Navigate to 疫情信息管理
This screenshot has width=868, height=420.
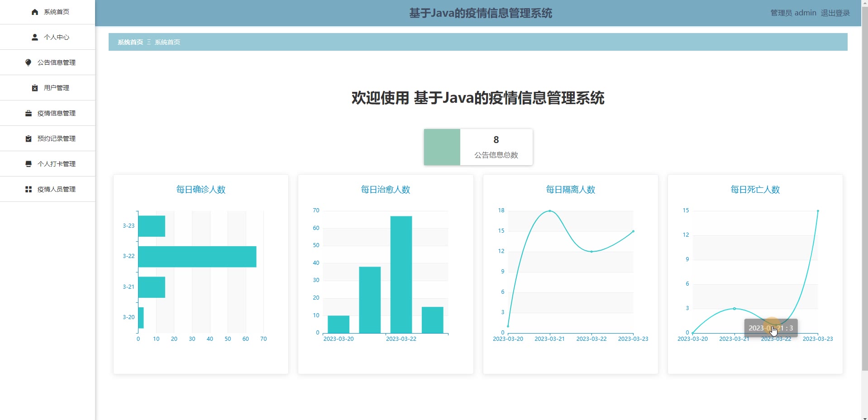(48, 113)
